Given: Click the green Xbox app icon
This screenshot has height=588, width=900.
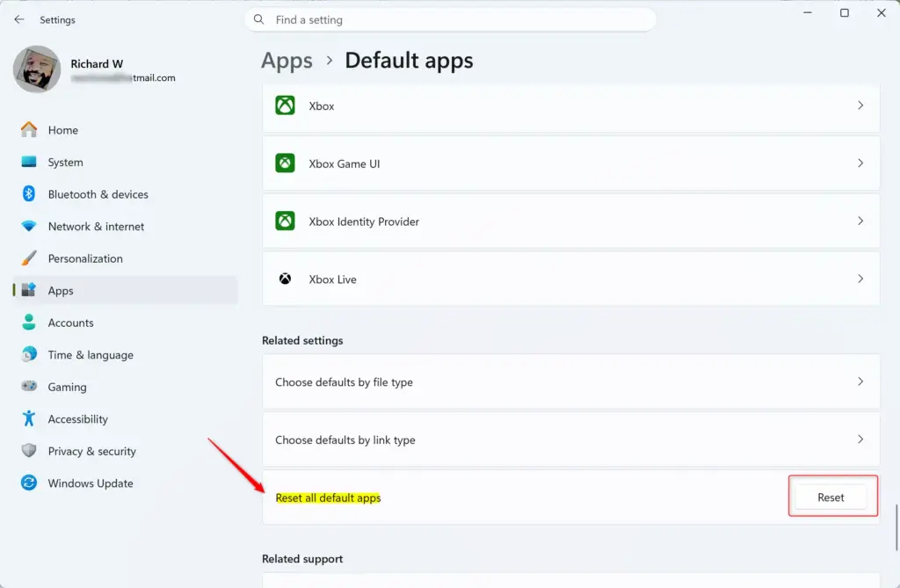Looking at the screenshot, I should pos(286,105).
